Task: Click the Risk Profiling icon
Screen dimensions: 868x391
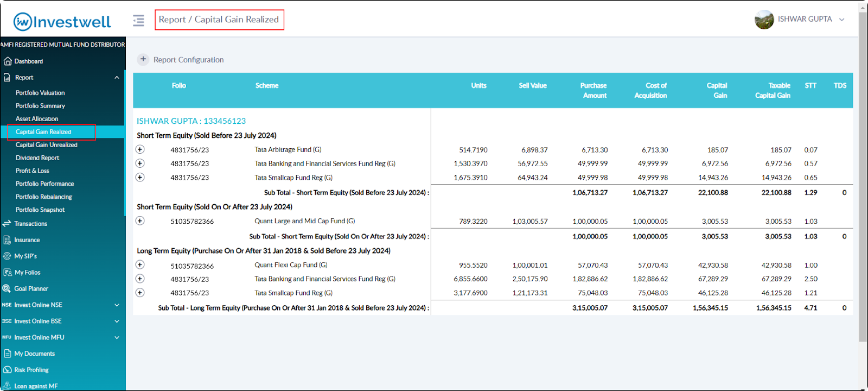Action: coord(7,370)
